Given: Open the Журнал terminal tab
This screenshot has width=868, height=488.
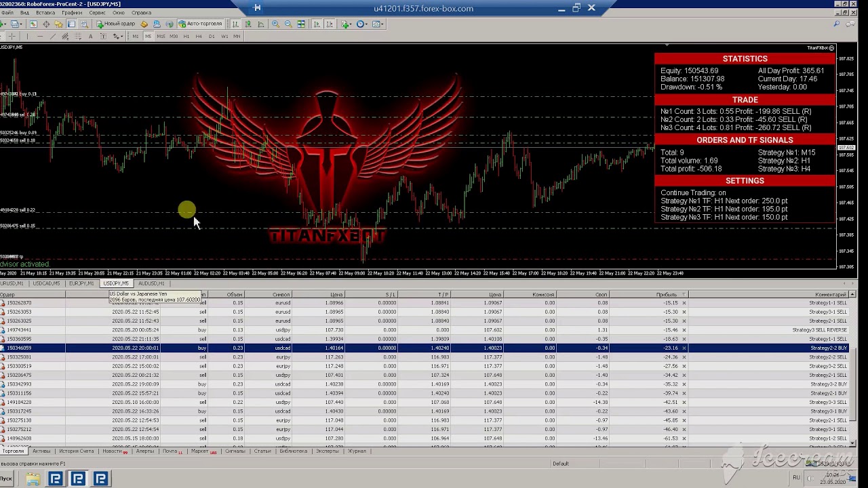Looking at the screenshot, I should coord(357,451).
